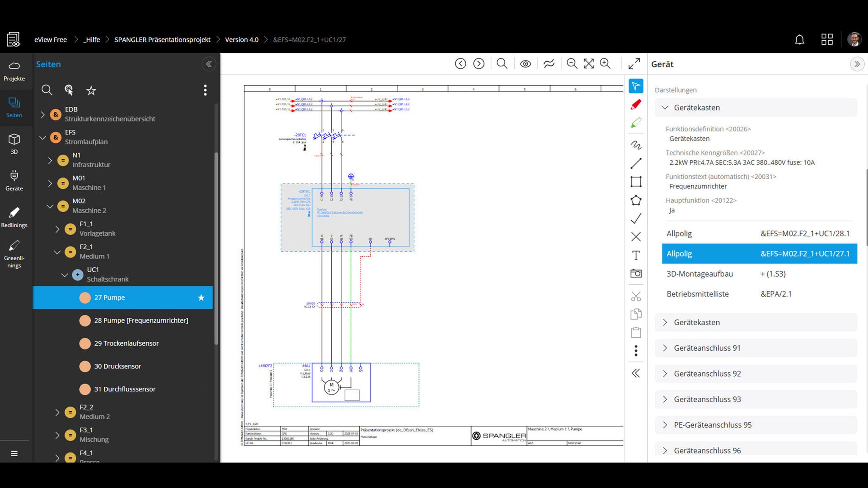Zoom in on the schematic
This screenshot has height=488, width=868.
(605, 64)
